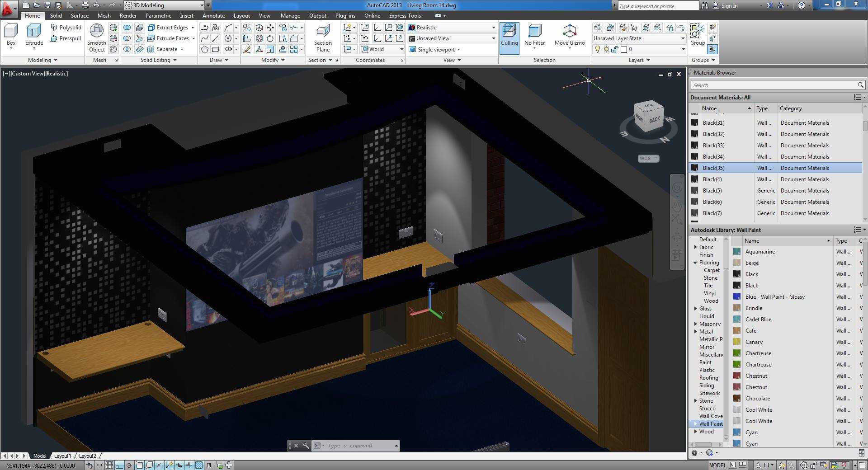The image size is (868, 470).
Task: Select the Box modeling tool
Action: (11, 35)
